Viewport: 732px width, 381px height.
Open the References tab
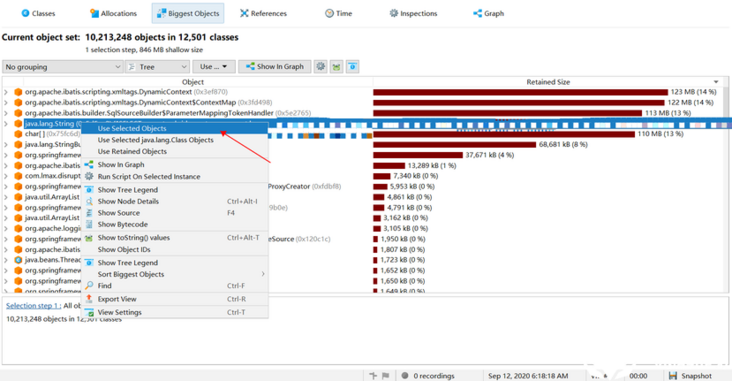tap(263, 14)
